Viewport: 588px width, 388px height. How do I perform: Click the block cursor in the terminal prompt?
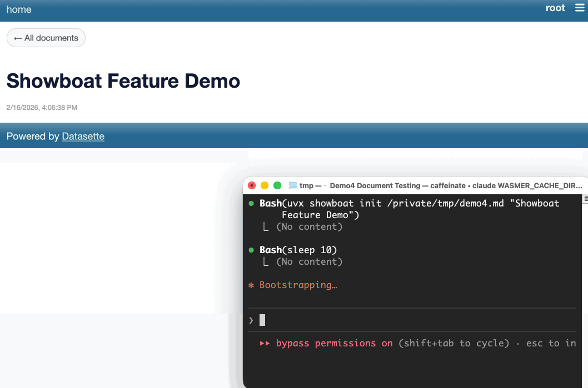click(x=261, y=320)
